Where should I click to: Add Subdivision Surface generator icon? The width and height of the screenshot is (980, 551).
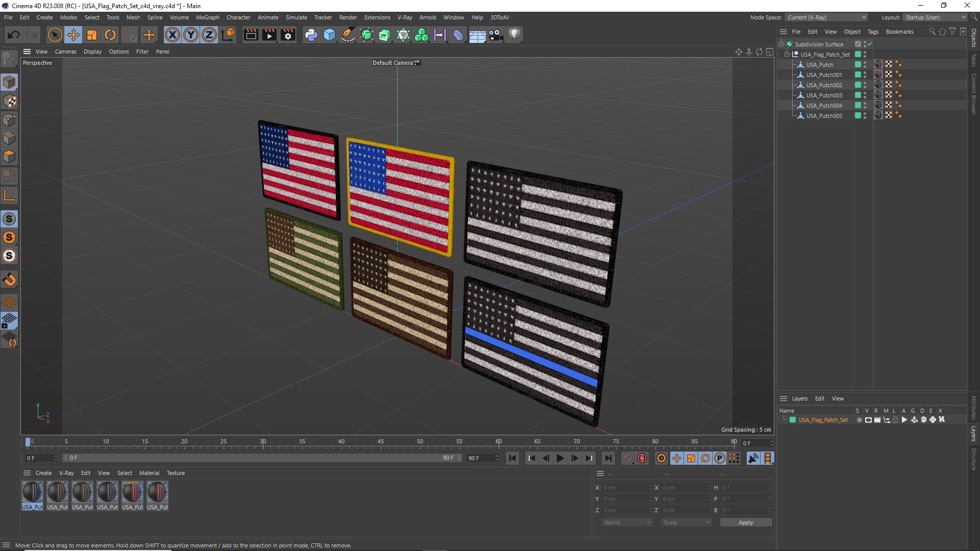pyautogui.click(x=366, y=35)
